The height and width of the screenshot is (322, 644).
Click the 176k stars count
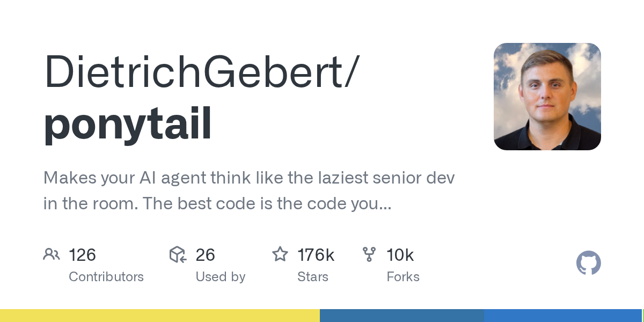pos(316,255)
